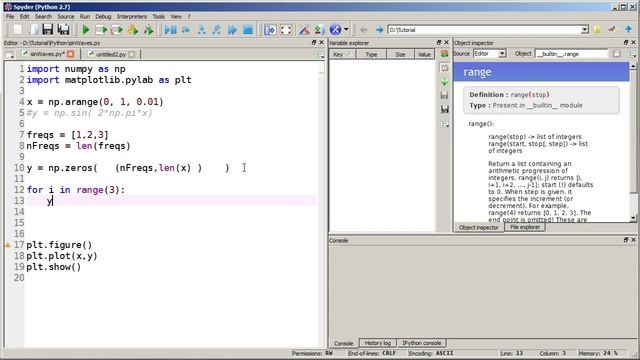640x360 pixels.
Task: Switch to the IPython console tab
Action: 422,343
